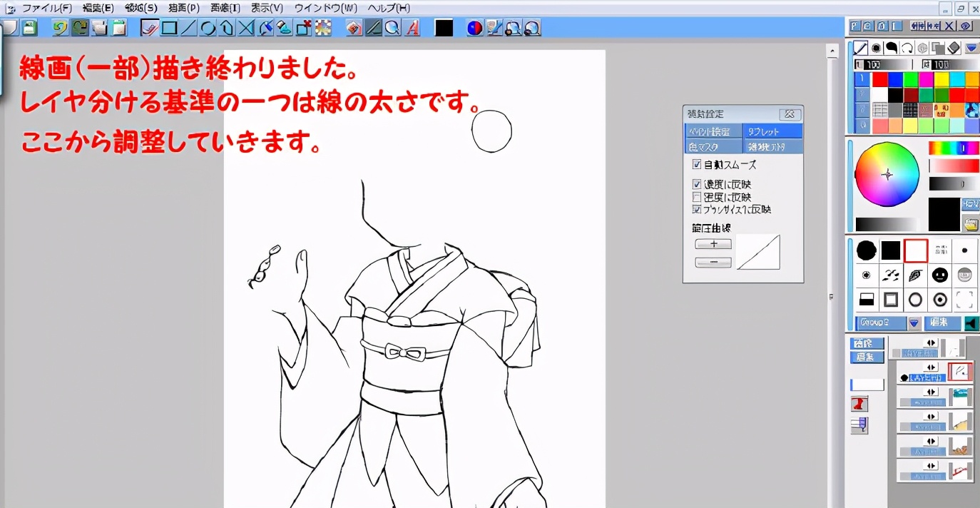This screenshot has width=980, height=508.
Task: Click the top layer thumbnail
Action: click(953, 348)
